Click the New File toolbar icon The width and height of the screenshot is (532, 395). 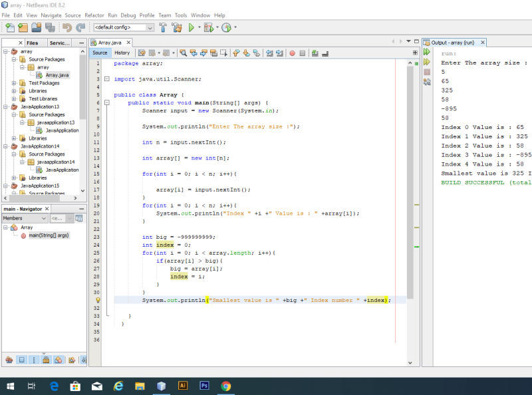tap(9, 27)
